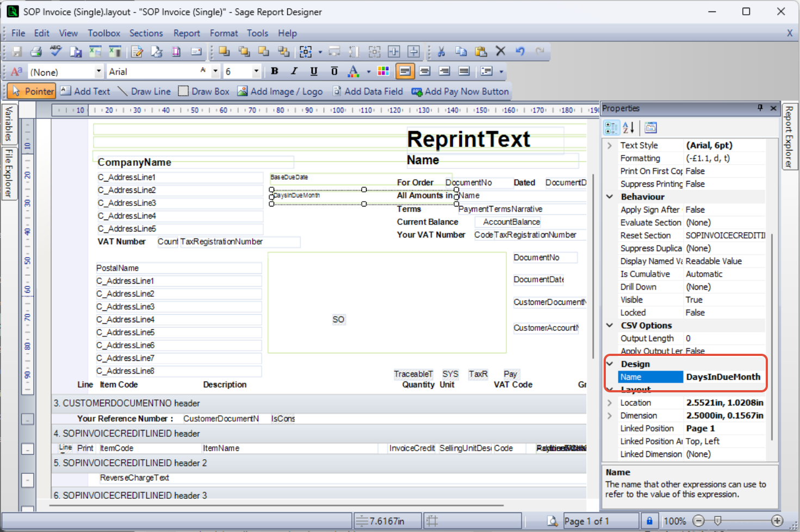This screenshot has height=532, width=800.
Task: Click the lock icon in status bar
Action: 649,521
